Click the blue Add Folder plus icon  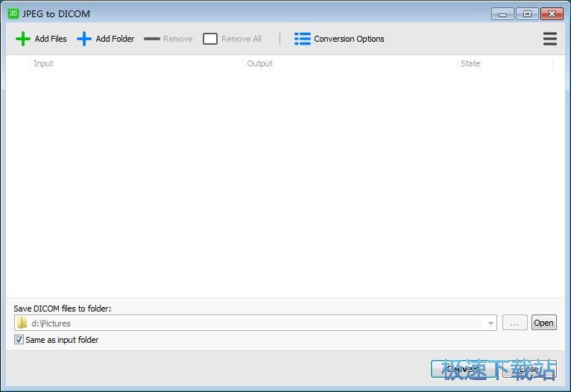tap(84, 39)
